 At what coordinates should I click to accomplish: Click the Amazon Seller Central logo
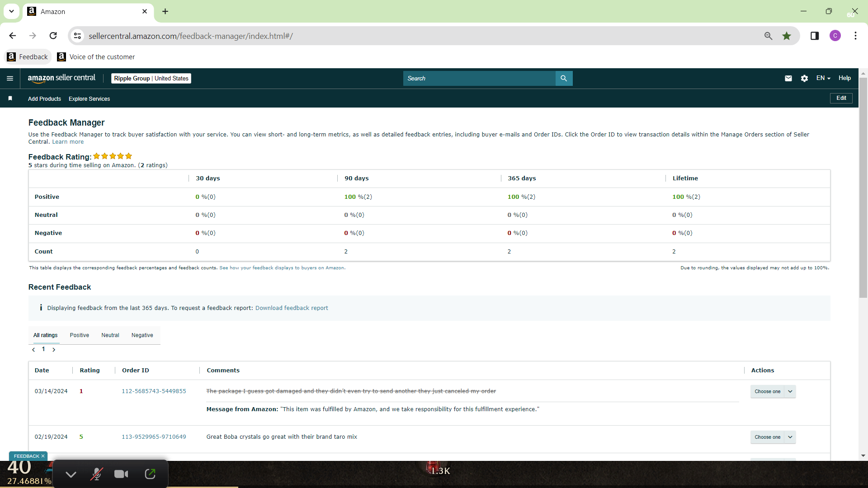61,78
